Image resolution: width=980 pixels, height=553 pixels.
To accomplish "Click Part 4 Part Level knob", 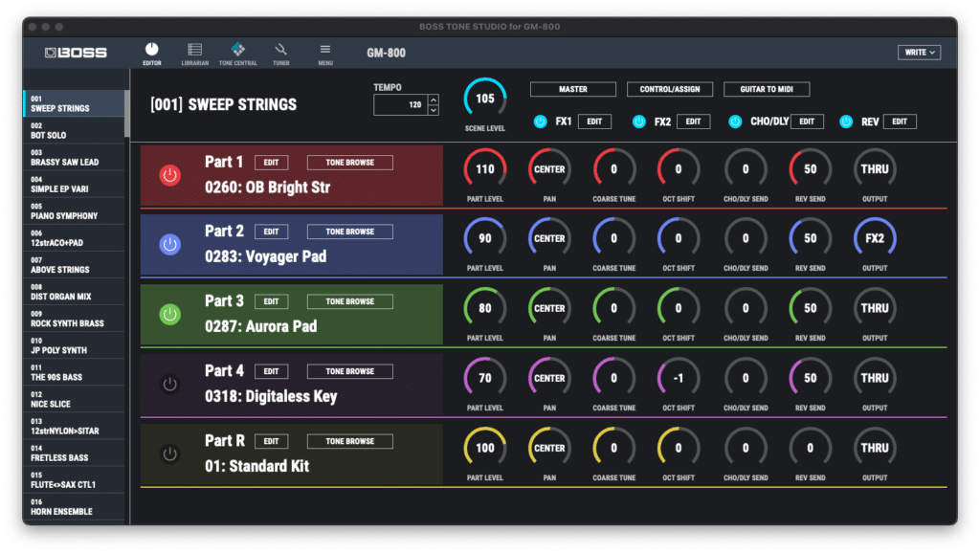I will point(485,379).
